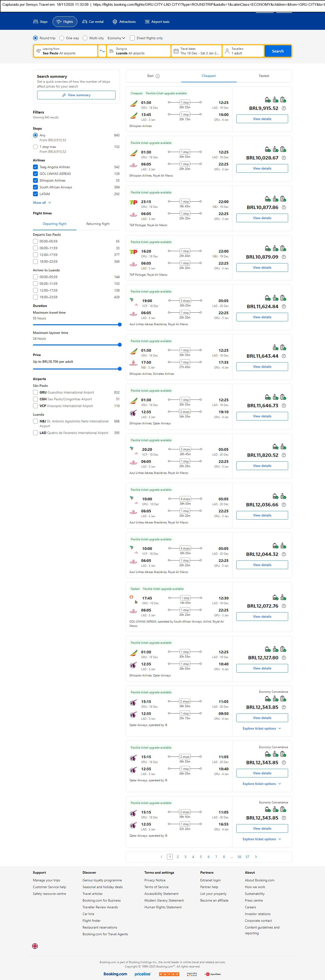325x980 pixels.
Task: Open the Returning flight times tab
Action: pyautogui.click(x=98, y=224)
